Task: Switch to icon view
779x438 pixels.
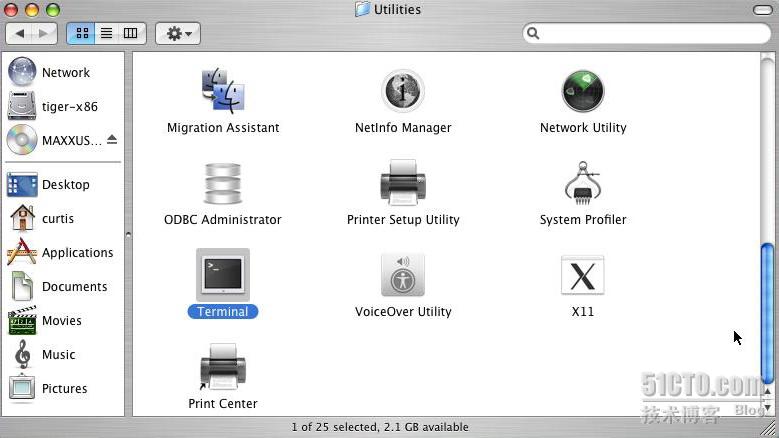Action: [x=81, y=33]
